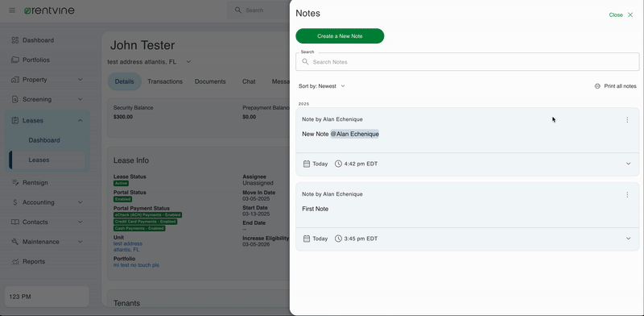Viewport: 644px width, 316px height.
Task: Click the top search bar magnifier icon
Action: point(238,10)
